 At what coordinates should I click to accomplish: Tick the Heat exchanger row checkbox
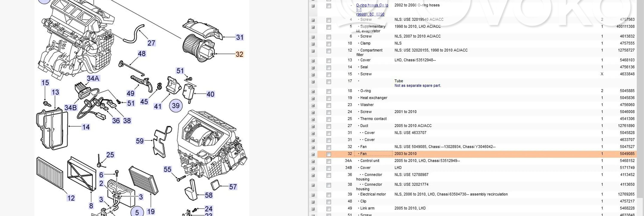click(x=329, y=98)
